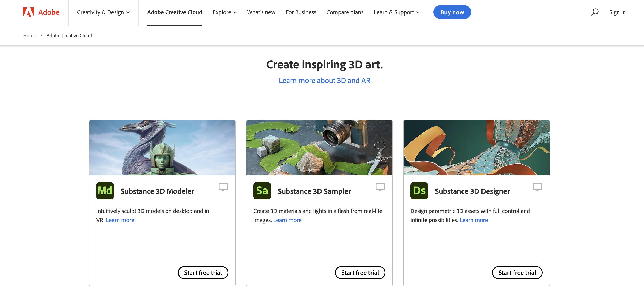Click the desktop monitor icon on Sampler card
The image size is (644, 289).
[380, 187]
